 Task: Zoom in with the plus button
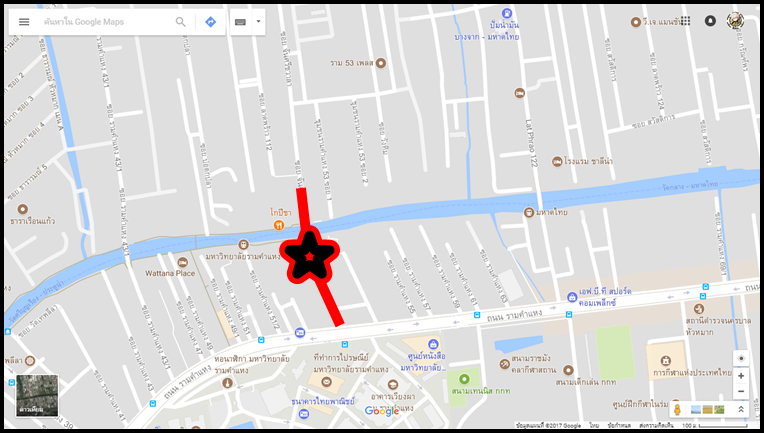(741, 376)
